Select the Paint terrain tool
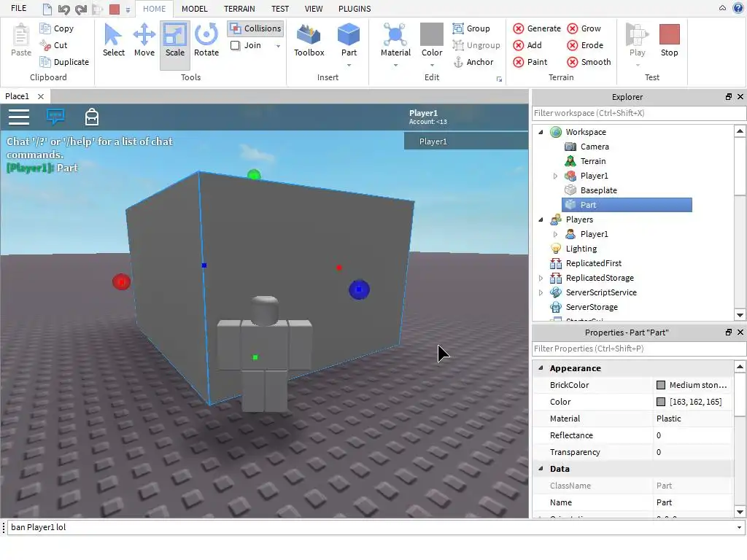The width and height of the screenshot is (747, 560). tap(530, 62)
